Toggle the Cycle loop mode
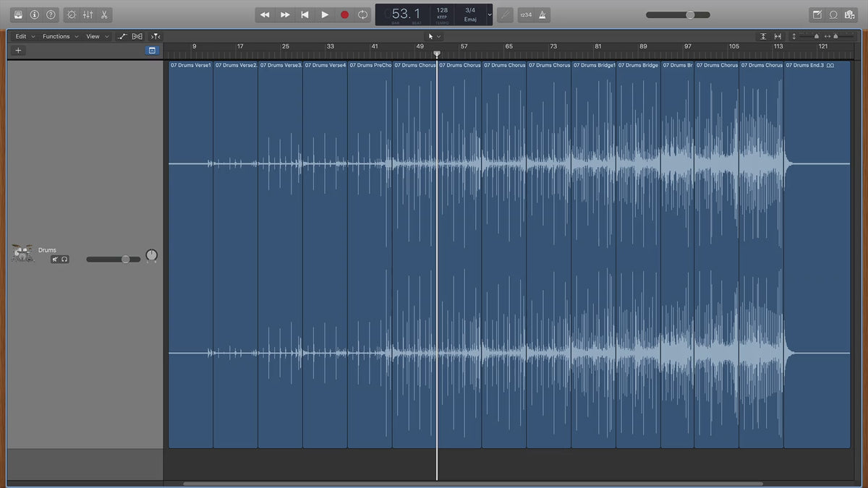Viewport: 868px width, 488px height. (x=363, y=14)
